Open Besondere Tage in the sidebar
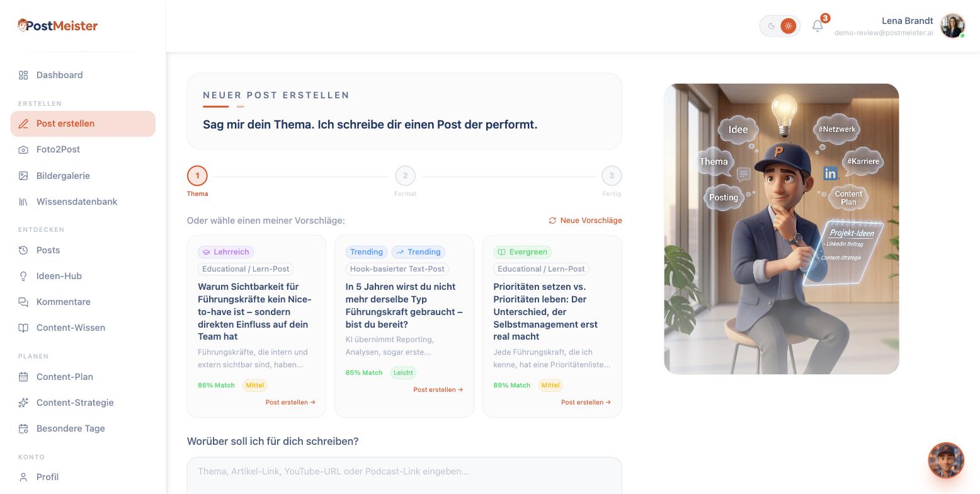The width and height of the screenshot is (980, 494). (x=83, y=428)
